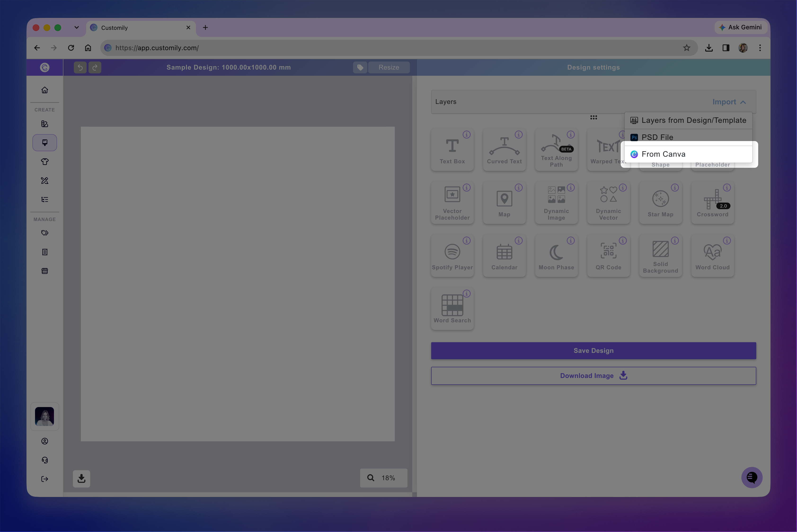Add a Spotify Player layer
The width and height of the screenshot is (797, 532).
pyautogui.click(x=452, y=256)
